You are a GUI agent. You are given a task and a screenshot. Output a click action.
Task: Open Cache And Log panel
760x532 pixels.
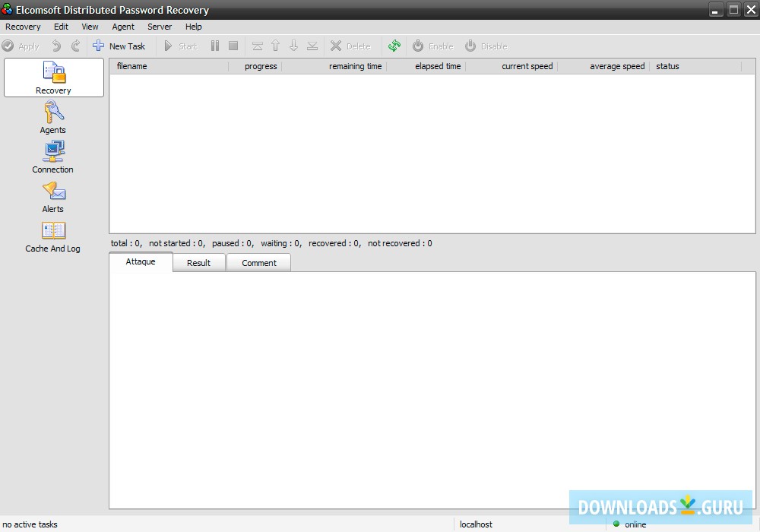(x=53, y=237)
